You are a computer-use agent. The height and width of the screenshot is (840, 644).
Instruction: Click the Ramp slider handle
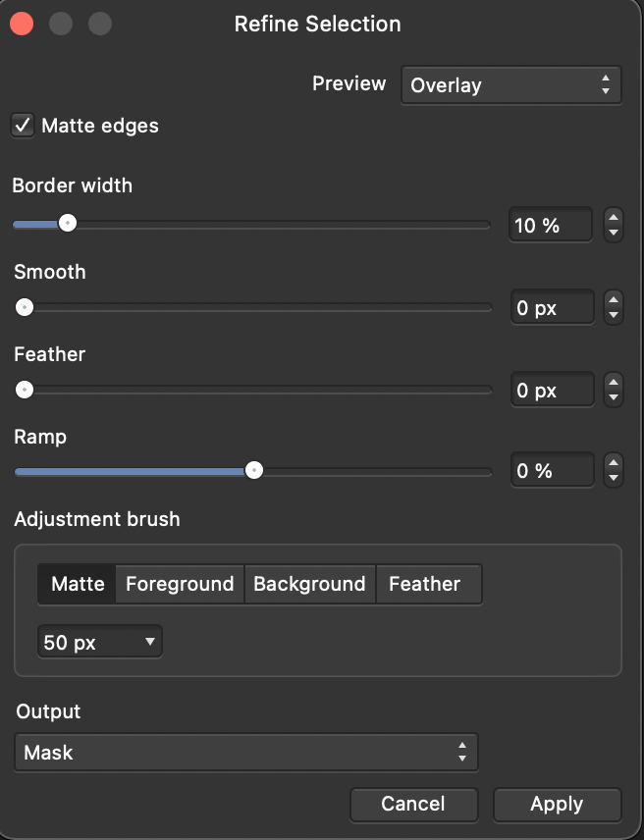pyautogui.click(x=254, y=471)
